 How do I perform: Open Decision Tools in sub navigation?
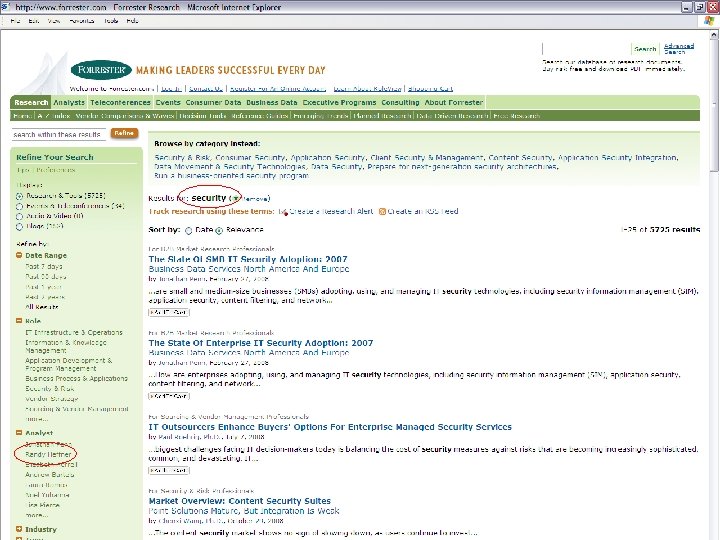pyautogui.click(x=203, y=116)
